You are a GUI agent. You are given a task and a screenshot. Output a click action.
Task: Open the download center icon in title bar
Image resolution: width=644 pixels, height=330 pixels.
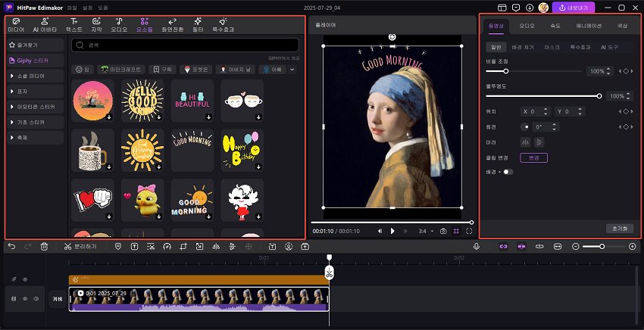tap(530, 8)
